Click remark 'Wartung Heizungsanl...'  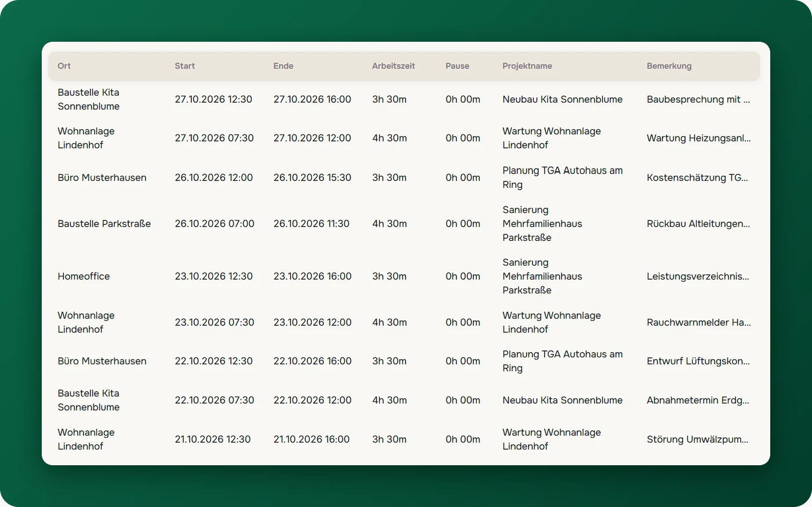coord(698,138)
